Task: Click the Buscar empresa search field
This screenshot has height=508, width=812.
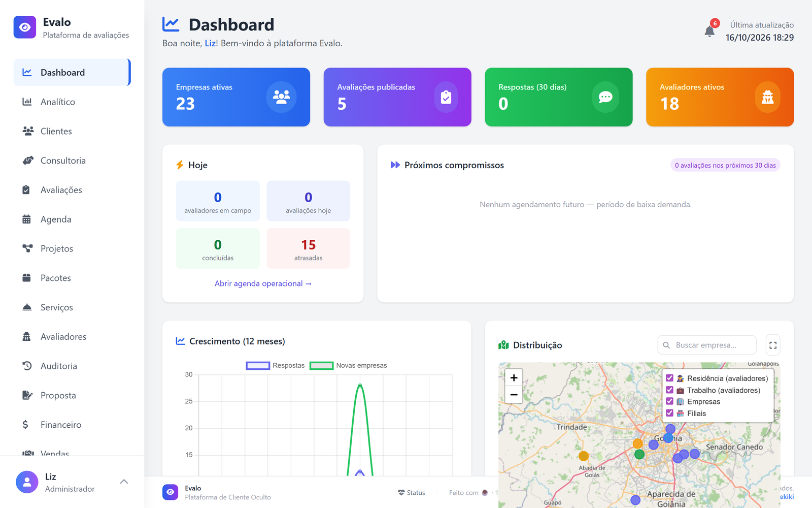Action: (707, 345)
